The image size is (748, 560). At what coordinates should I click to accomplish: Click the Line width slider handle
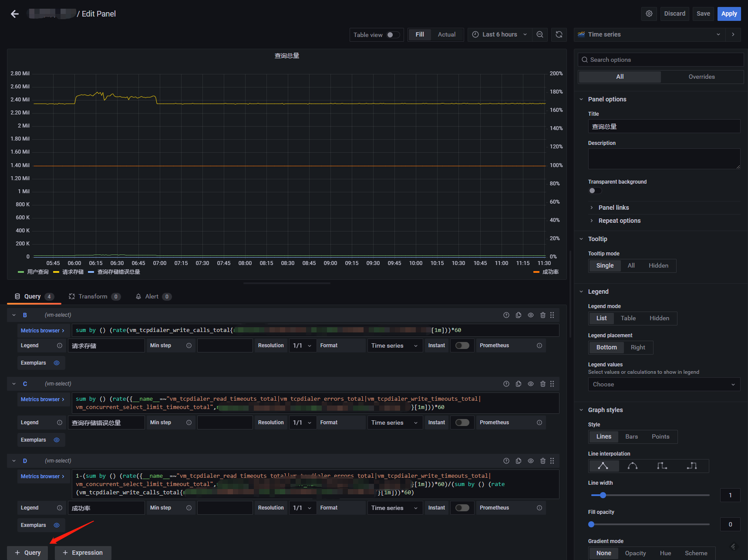coord(603,495)
